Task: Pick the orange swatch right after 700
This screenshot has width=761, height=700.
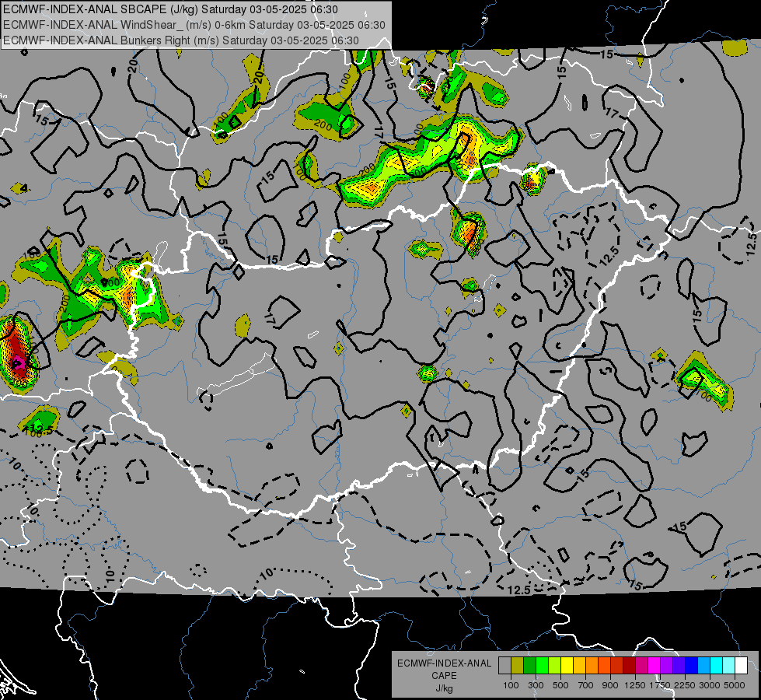Action: click(592, 666)
